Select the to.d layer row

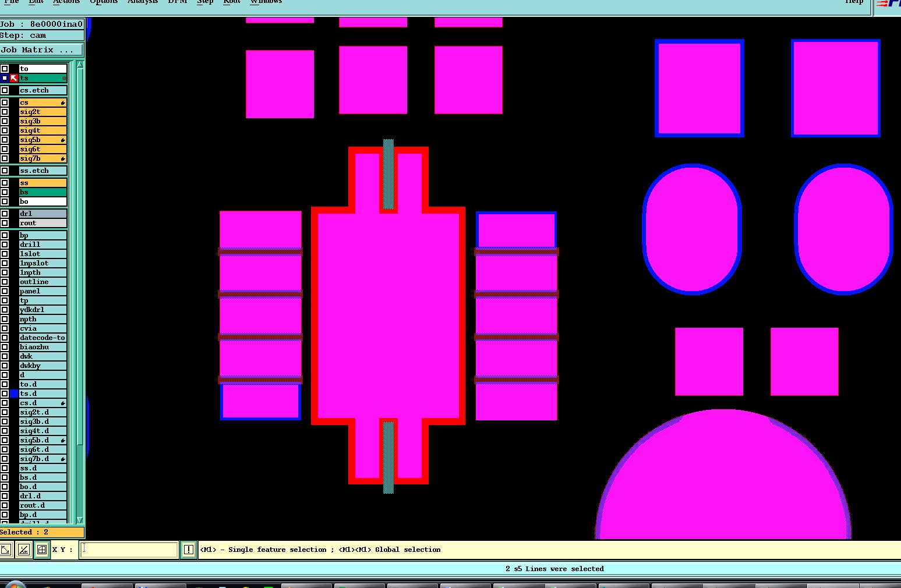tap(43, 384)
